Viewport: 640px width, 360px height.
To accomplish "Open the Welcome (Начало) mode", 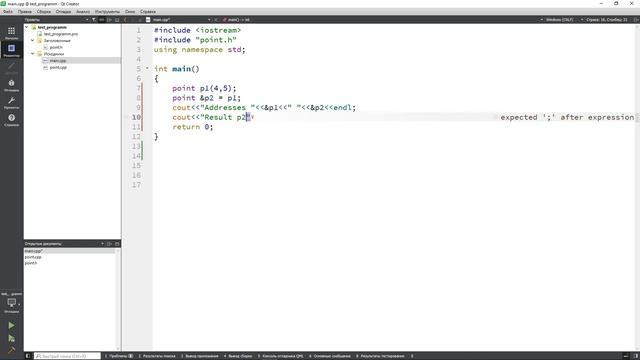I will [11, 33].
